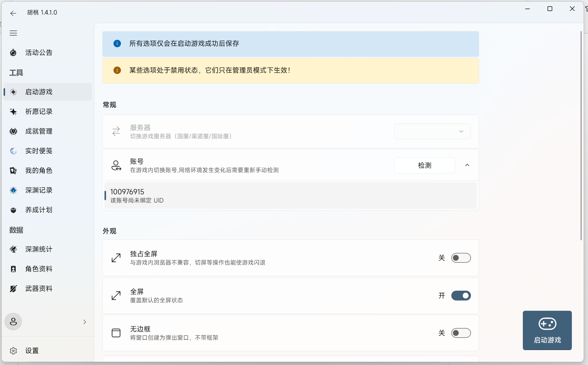Select 养成计划 cultivation plan
The height and width of the screenshot is (365, 588).
tap(38, 210)
